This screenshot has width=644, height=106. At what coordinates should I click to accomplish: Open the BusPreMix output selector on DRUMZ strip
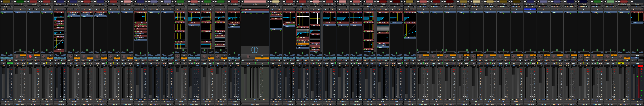(276, 102)
